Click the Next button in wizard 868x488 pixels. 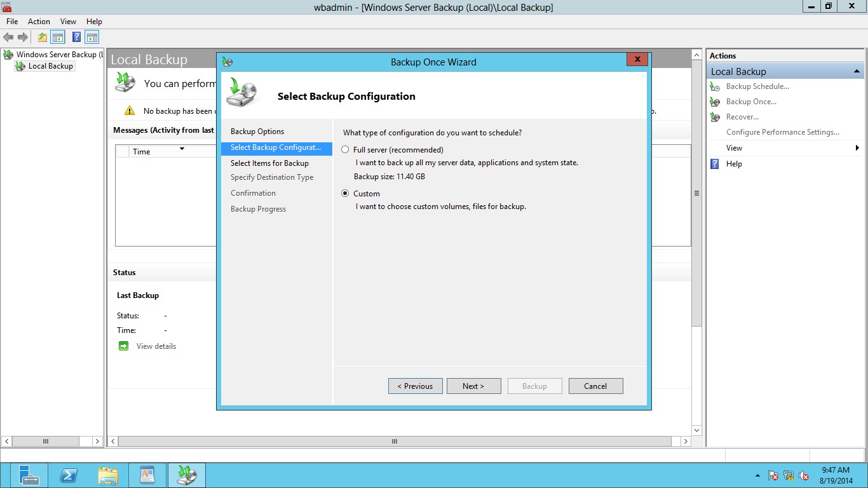tap(473, 386)
